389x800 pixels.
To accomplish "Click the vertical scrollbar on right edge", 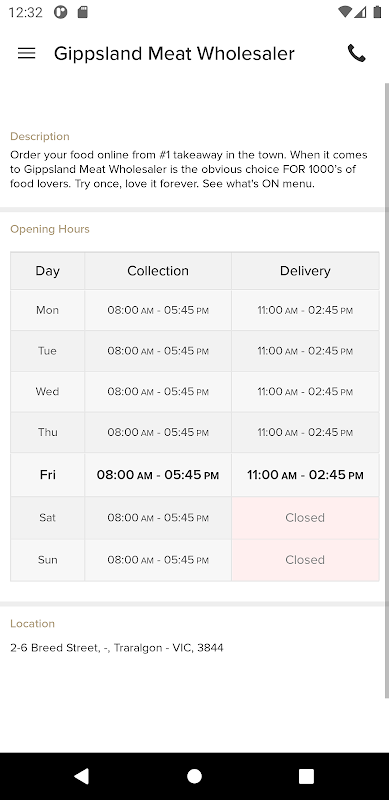I will coord(386,390).
